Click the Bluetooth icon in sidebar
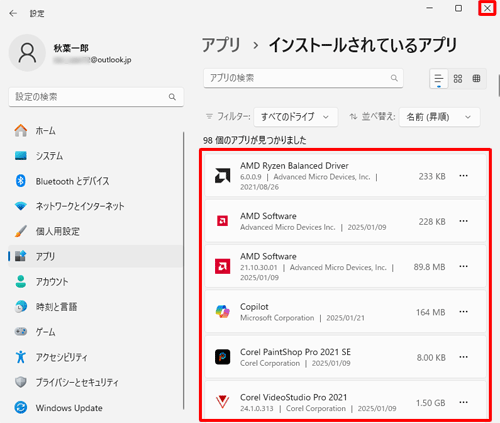Image resolution: width=500 pixels, height=423 pixels. [x=21, y=181]
